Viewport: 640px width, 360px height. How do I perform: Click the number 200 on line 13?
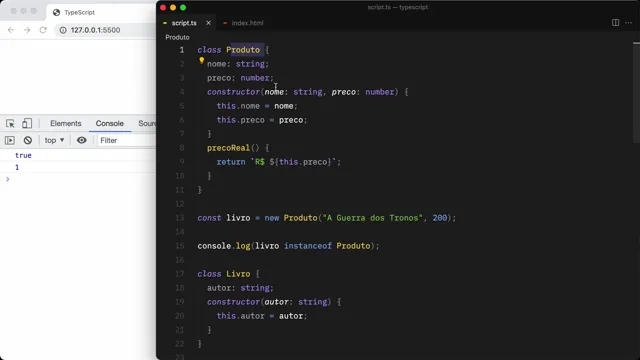440,218
